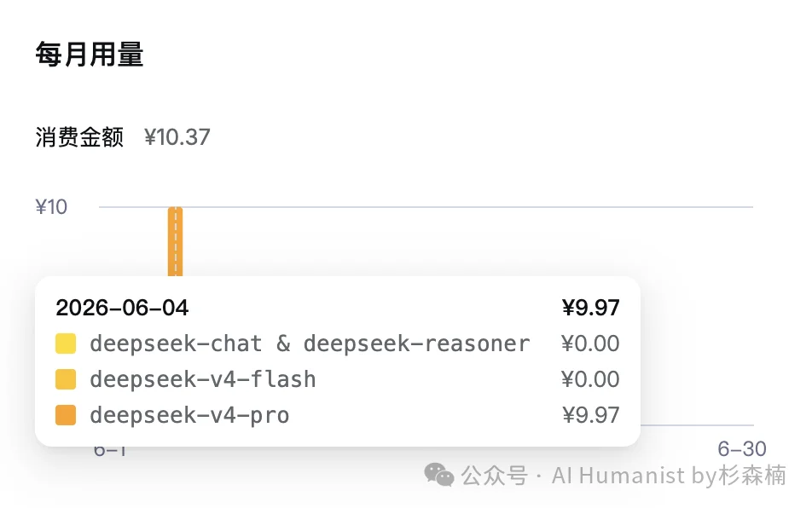
Task: Click the ¥10 y-axis label
Action: tap(51, 207)
